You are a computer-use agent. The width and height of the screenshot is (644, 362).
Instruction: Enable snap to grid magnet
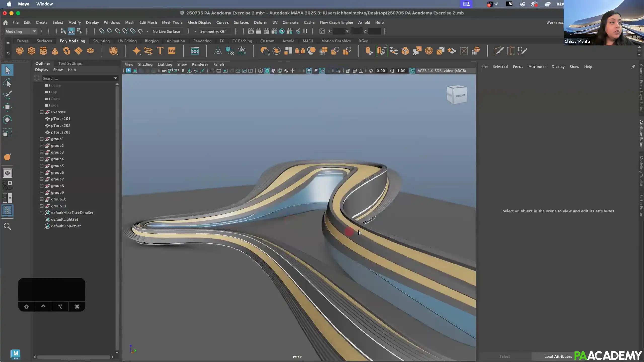pos(102,31)
